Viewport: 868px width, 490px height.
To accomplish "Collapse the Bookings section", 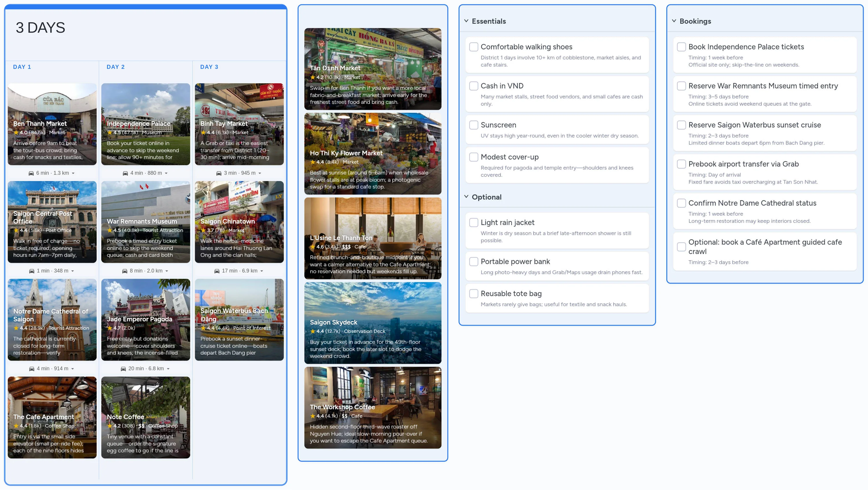I will (674, 21).
